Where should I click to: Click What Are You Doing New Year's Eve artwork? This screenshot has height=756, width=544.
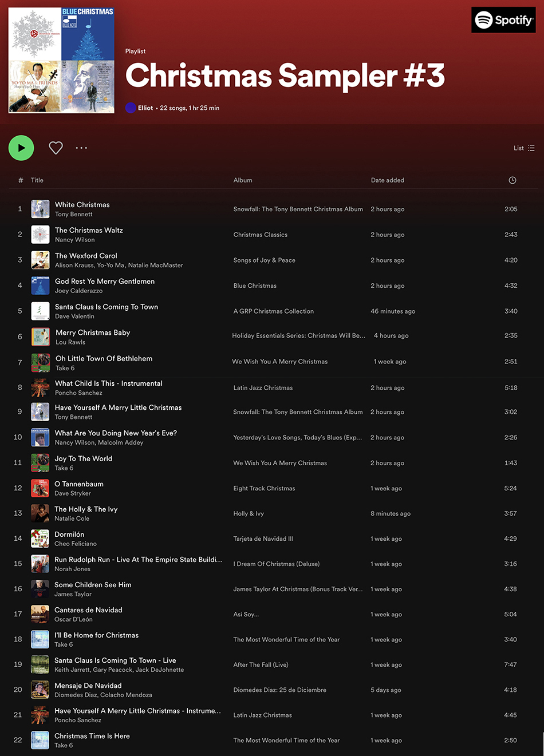tap(40, 437)
